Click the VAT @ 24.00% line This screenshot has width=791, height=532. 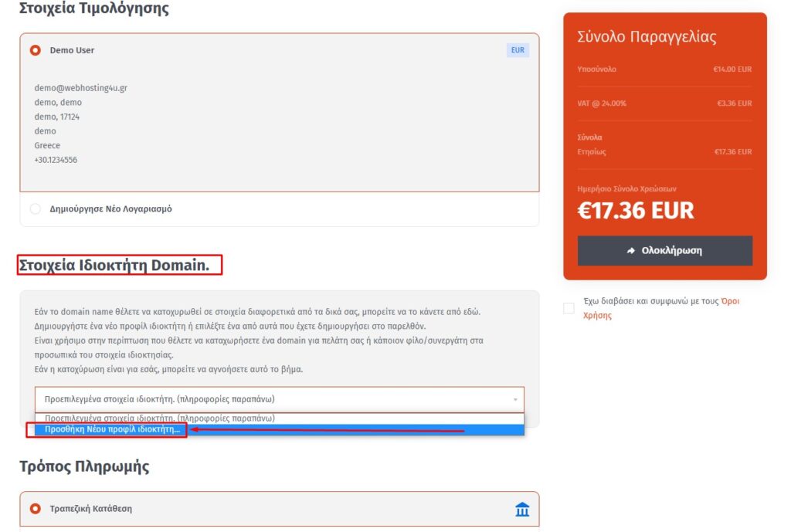coord(664,103)
